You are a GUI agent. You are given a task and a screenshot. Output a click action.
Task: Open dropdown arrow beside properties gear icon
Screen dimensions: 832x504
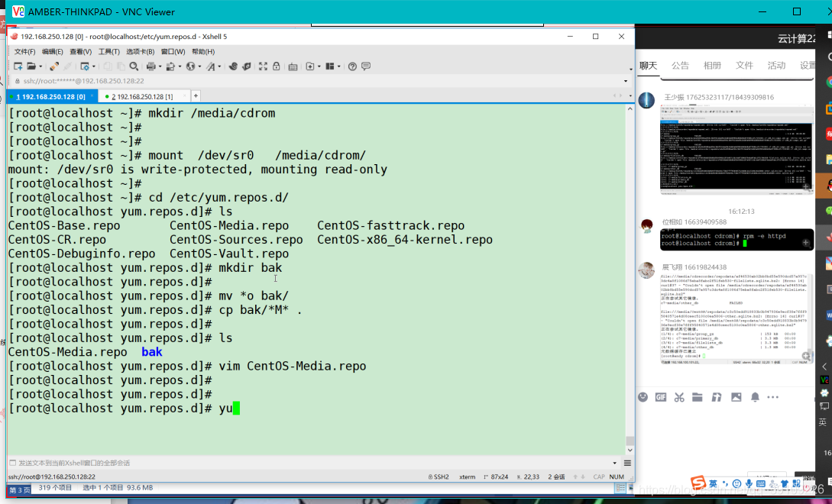93,67
